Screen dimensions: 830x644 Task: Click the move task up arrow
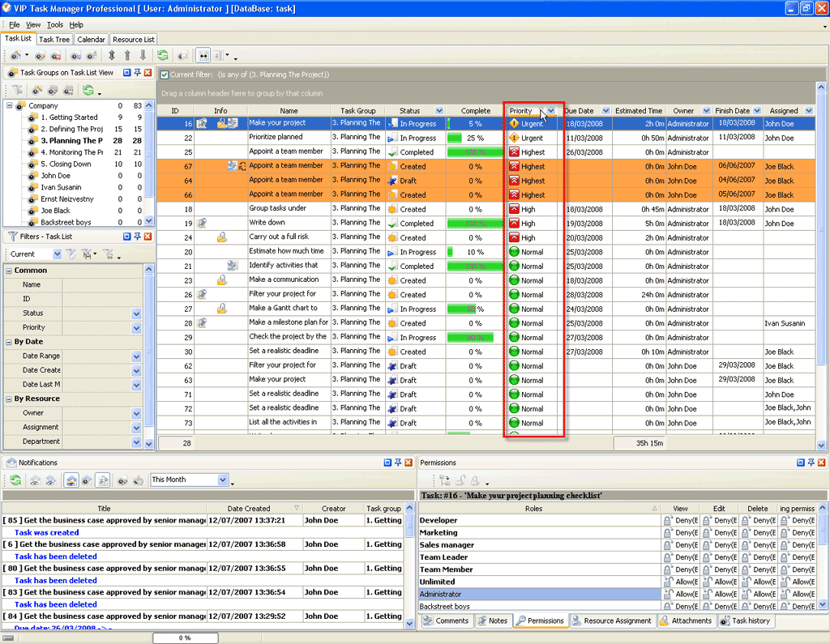127,55
